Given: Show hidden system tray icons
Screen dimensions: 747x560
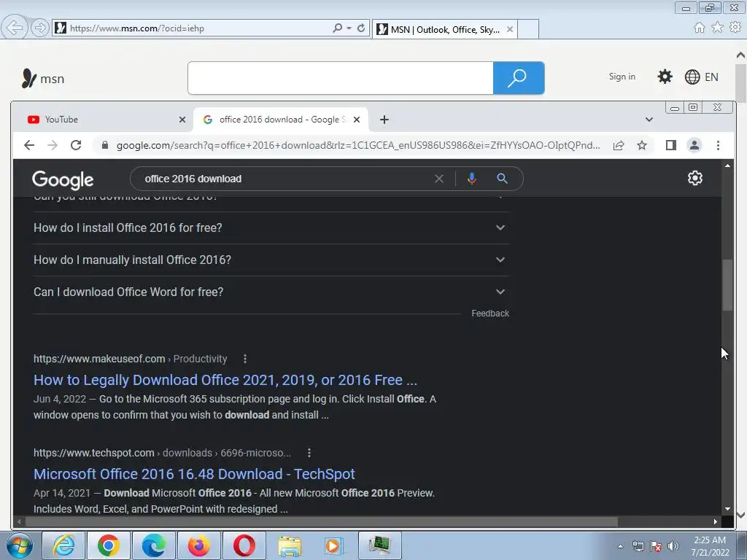Looking at the screenshot, I should (x=620, y=546).
